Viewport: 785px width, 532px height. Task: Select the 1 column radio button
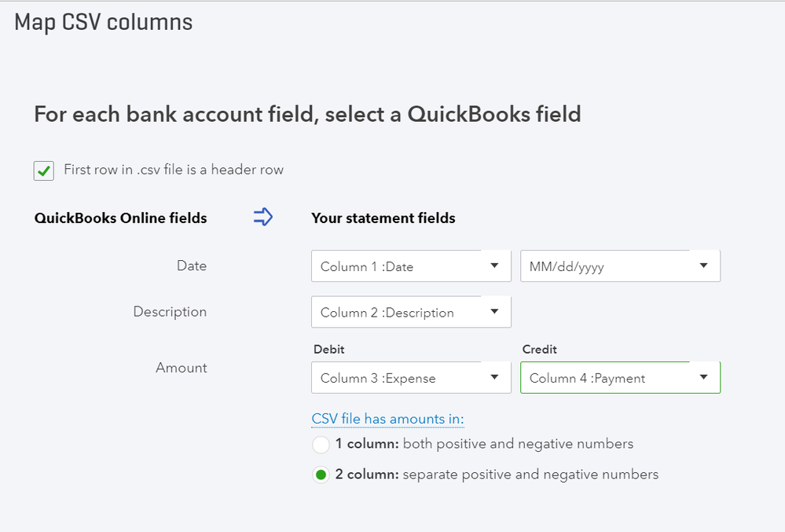(321, 445)
